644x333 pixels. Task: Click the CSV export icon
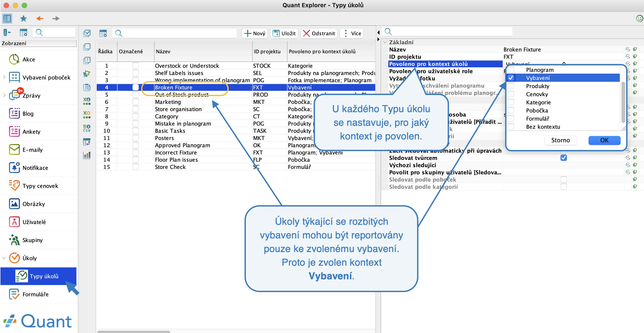pyautogui.click(x=87, y=128)
